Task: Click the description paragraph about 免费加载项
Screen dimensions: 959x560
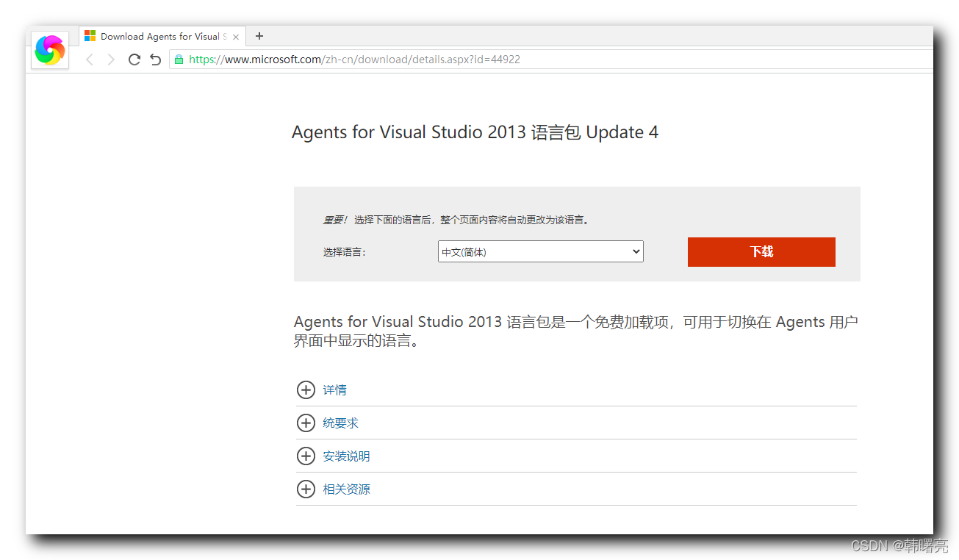Action: click(576, 331)
